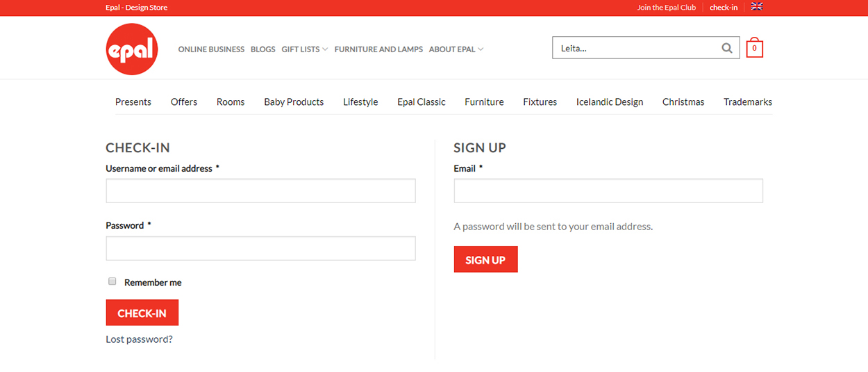Click Join the Epal Club link
868x372 pixels.
[x=667, y=8]
